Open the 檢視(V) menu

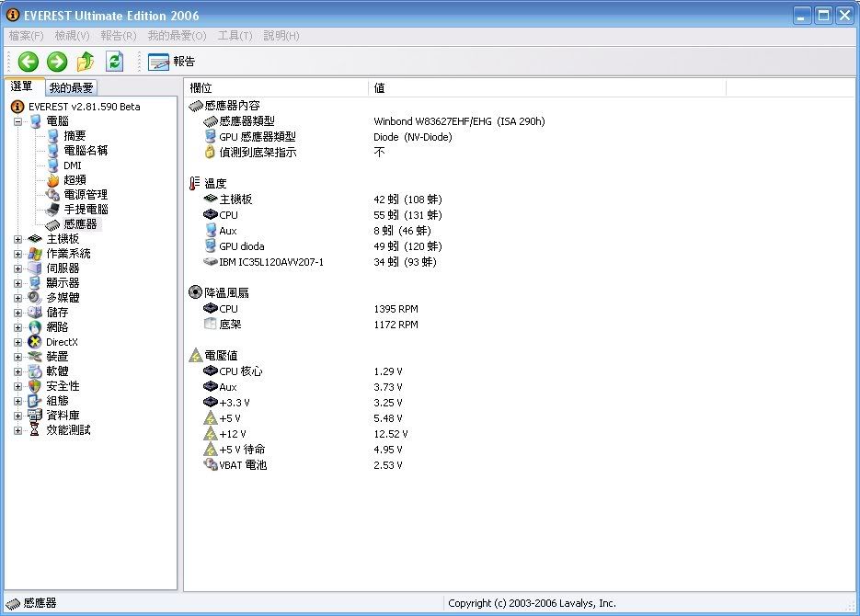pyautogui.click(x=72, y=36)
